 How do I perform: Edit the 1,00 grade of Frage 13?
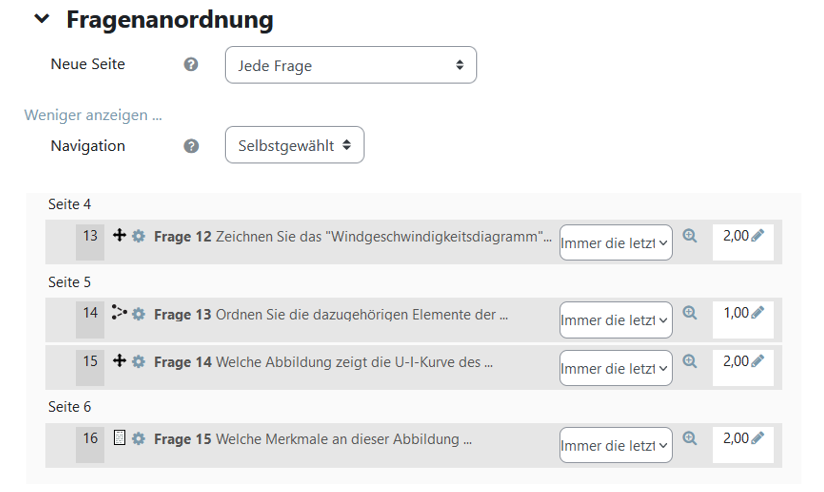[x=757, y=313]
